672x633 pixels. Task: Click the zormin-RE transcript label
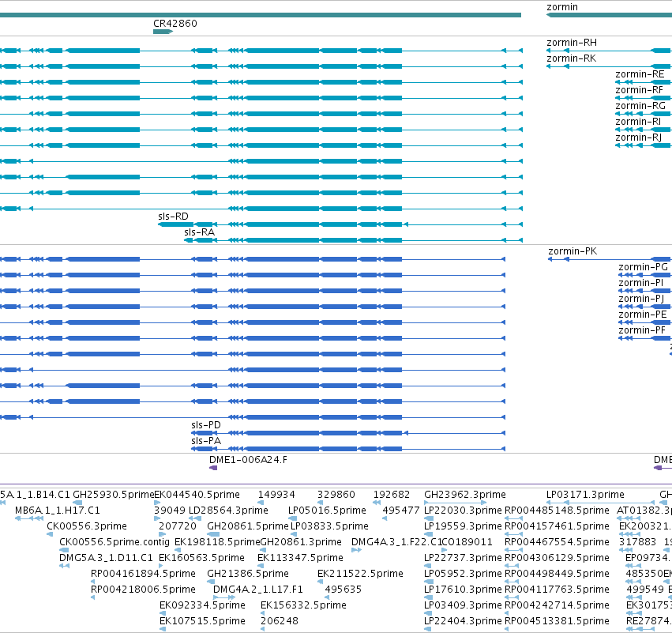[x=640, y=74]
